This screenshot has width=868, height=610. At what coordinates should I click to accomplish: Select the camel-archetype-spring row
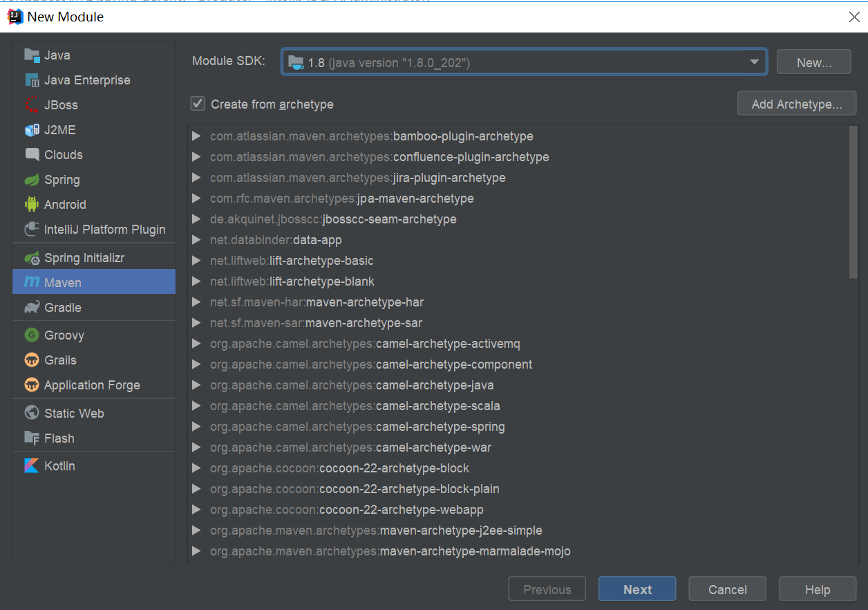pyautogui.click(x=518, y=427)
